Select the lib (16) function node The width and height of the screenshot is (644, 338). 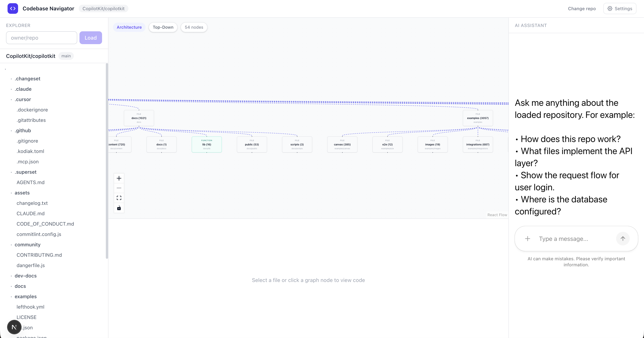[x=207, y=144]
